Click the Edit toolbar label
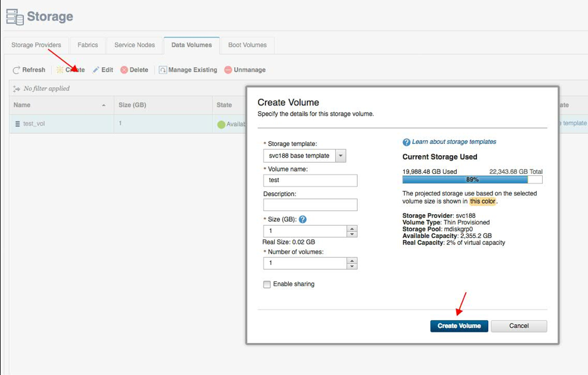This screenshot has height=375, width=588. [107, 70]
